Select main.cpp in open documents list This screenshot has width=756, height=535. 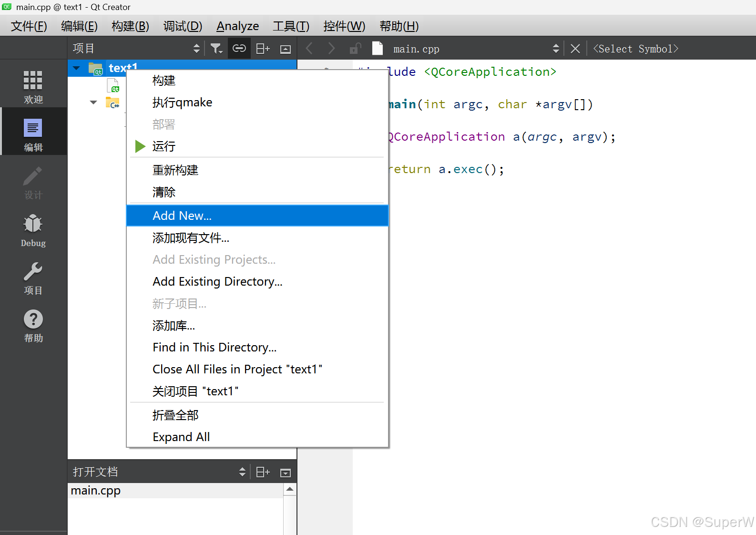[x=175, y=491]
